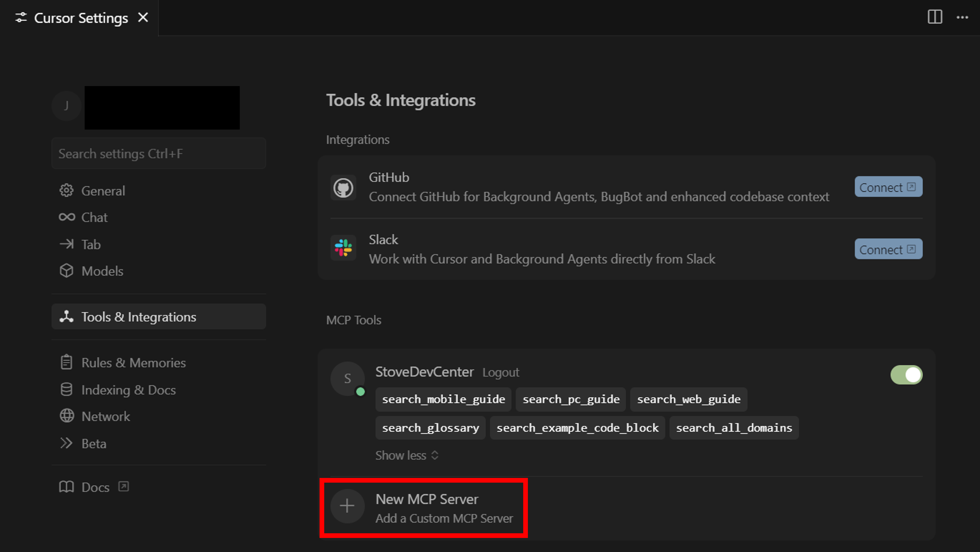Add a New MCP Server
This screenshot has height=552, width=980.
tap(423, 508)
